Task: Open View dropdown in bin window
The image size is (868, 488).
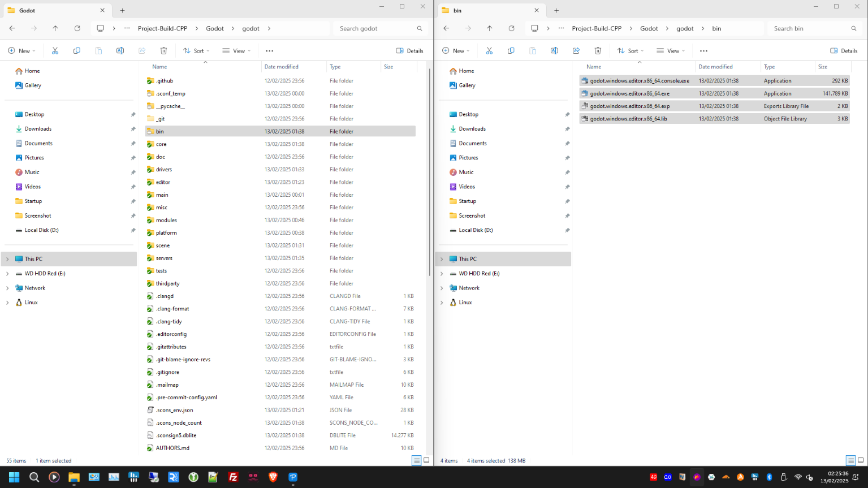Action: [x=671, y=51]
